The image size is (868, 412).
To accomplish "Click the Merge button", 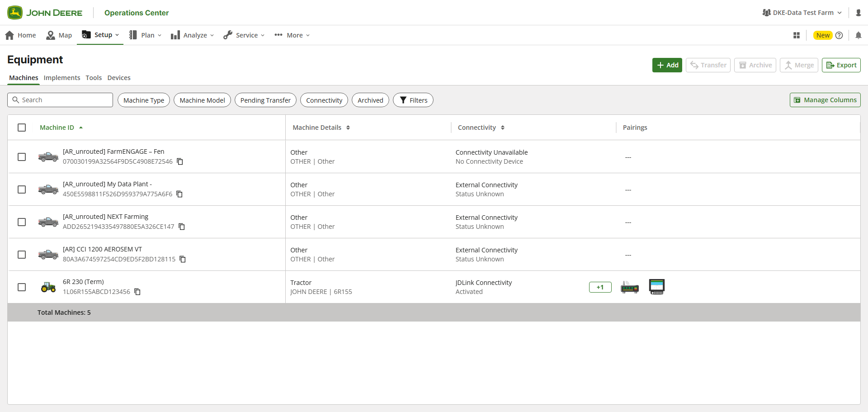I will pyautogui.click(x=799, y=65).
